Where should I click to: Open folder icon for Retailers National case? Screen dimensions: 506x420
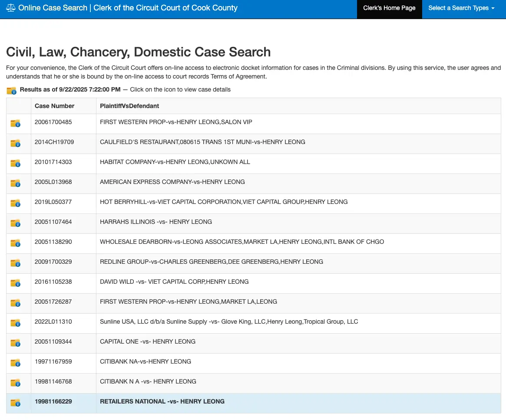click(x=16, y=403)
